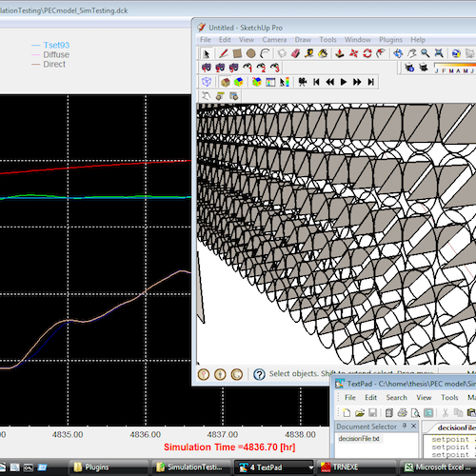The width and height of the screenshot is (476, 476).
Task: Open SketchUp File menu
Action: pos(206,40)
